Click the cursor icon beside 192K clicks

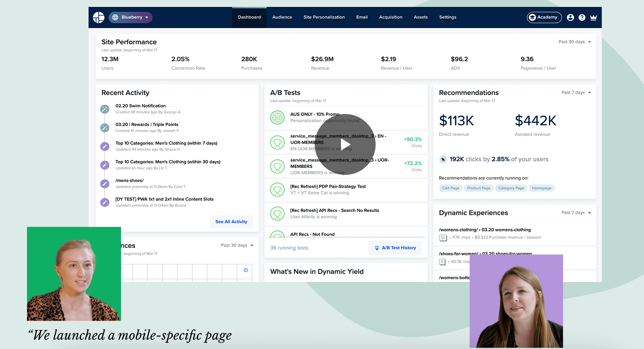pyautogui.click(x=443, y=159)
